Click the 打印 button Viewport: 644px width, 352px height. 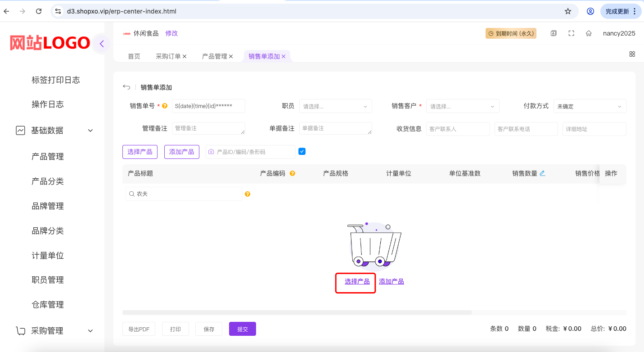click(176, 329)
